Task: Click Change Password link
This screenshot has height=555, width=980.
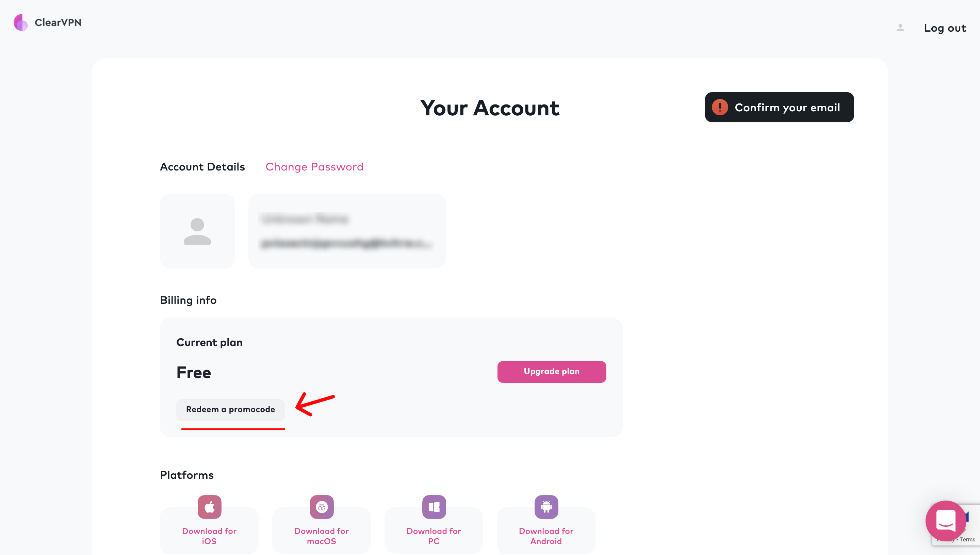Action: pyautogui.click(x=314, y=167)
